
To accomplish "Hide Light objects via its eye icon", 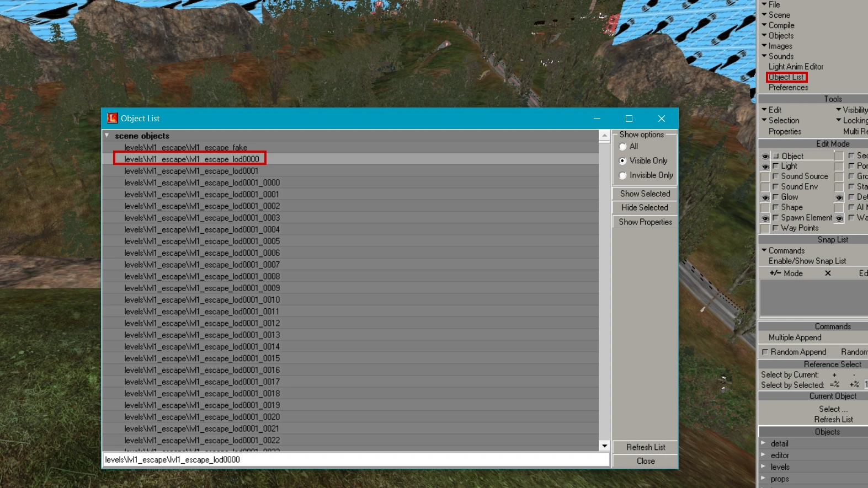I will (765, 166).
